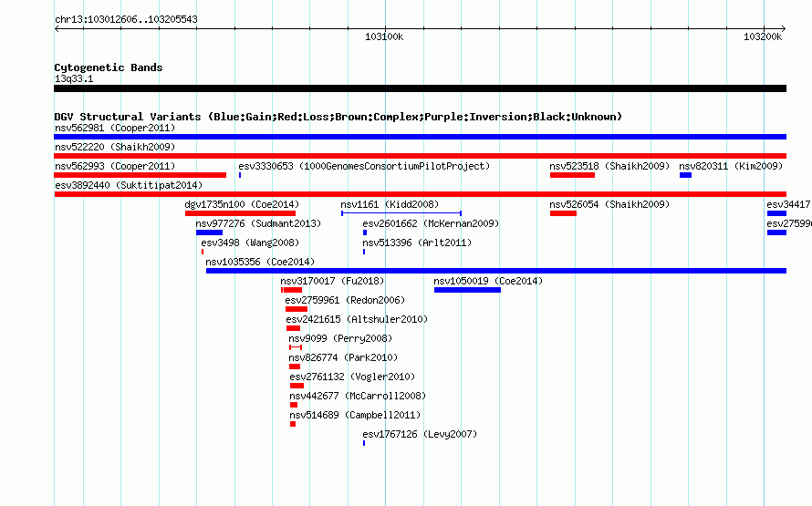
Task: Click the esv2761132 red loss bar
Action: point(297,386)
